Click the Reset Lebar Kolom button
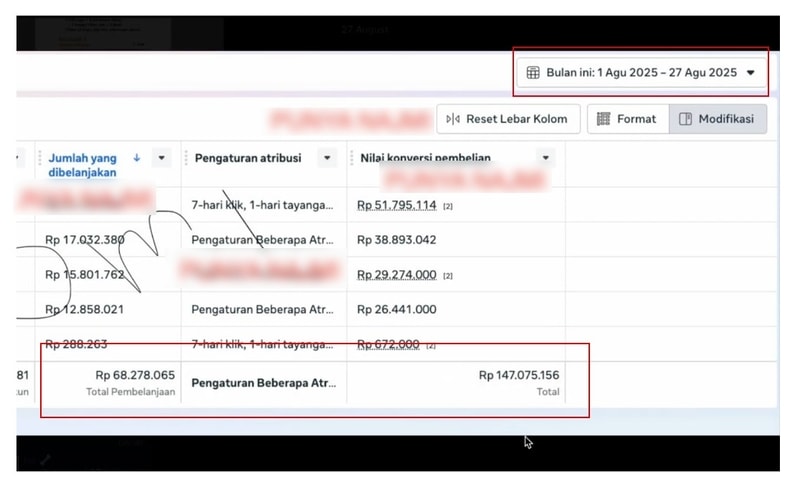 (x=507, y=119)
